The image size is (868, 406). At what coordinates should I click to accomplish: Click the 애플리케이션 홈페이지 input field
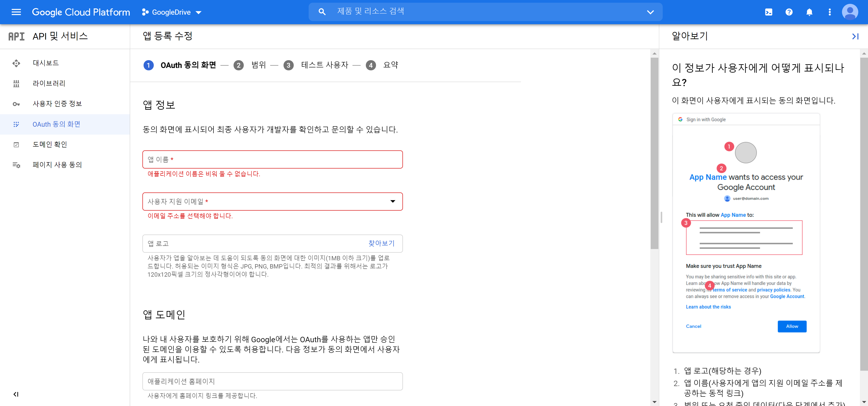pyautogui.click(x=272, y=381)
